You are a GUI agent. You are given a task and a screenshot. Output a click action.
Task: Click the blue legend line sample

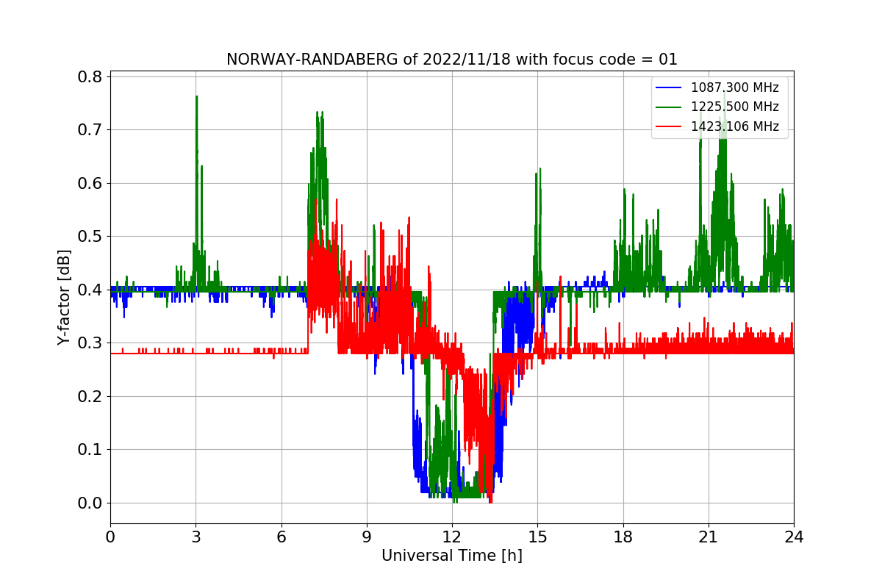(x=670, y=87)
